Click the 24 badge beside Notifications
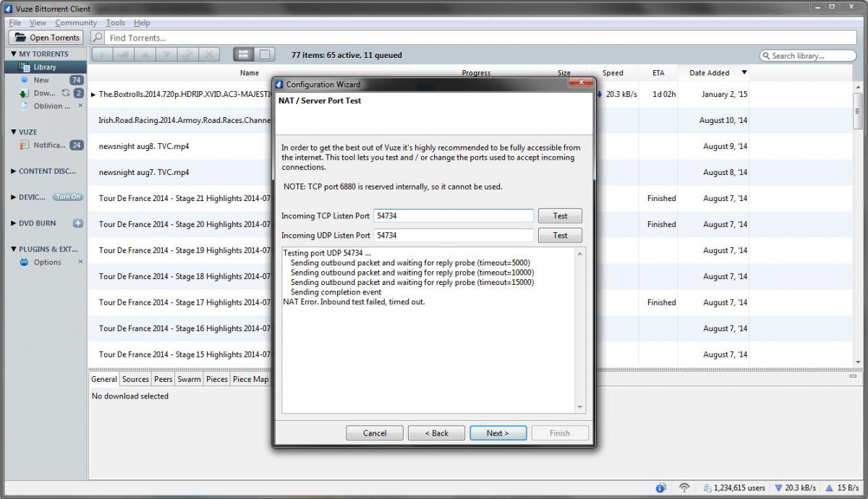Image resolution: width=868 pixels, height=499 pixels. (x=77, y=145)
